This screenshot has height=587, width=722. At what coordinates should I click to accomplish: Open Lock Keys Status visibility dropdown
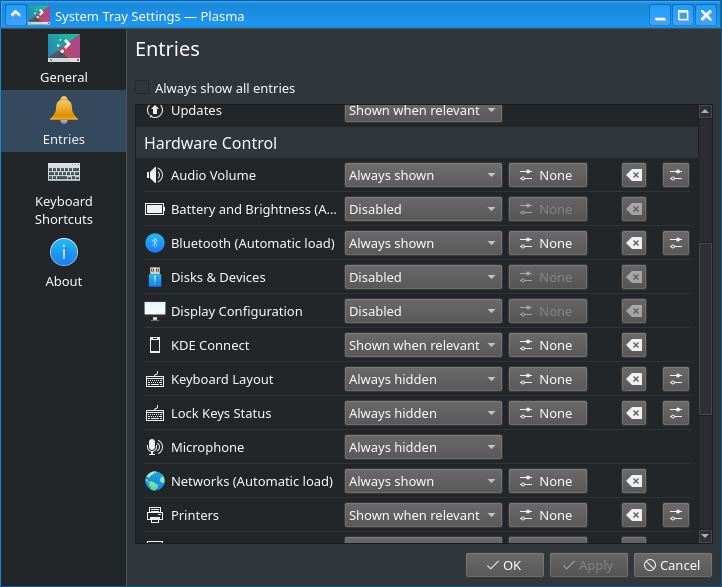tap(423, 413)
